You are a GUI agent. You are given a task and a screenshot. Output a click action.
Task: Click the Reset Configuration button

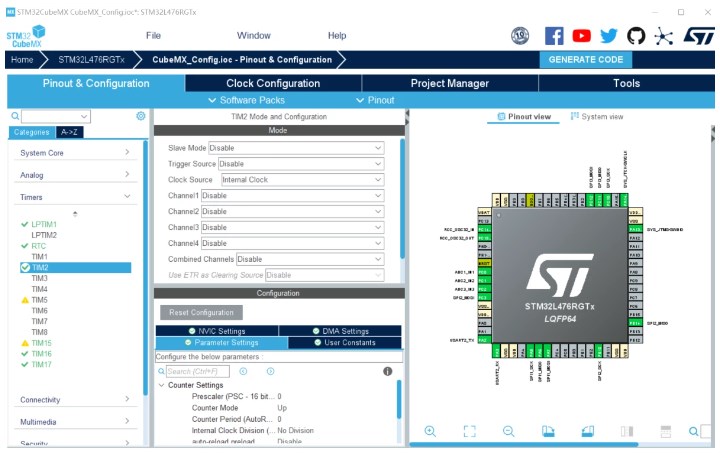coord(200,312)
